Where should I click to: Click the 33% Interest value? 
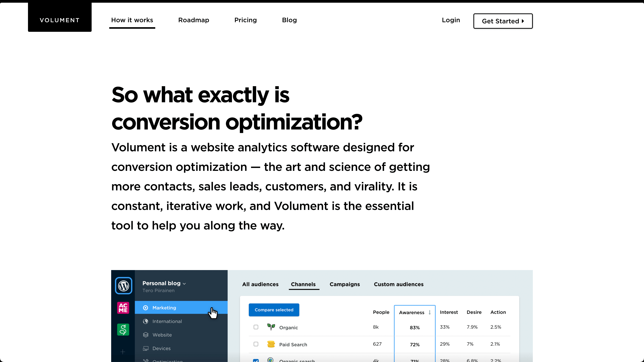coord(444,327)
